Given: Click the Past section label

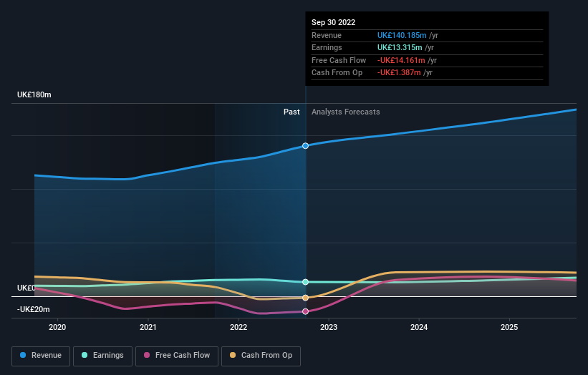Looking at the screenshot, I should [x=291, y=112].
